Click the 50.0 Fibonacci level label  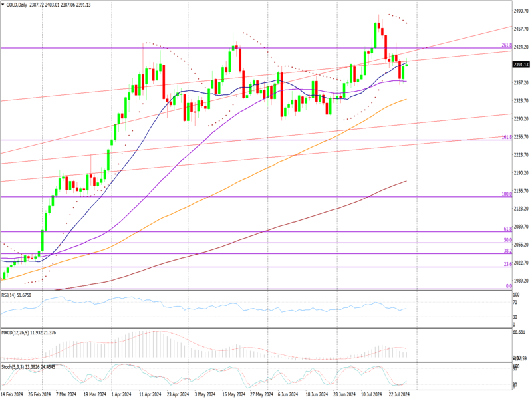pos(507,240)
